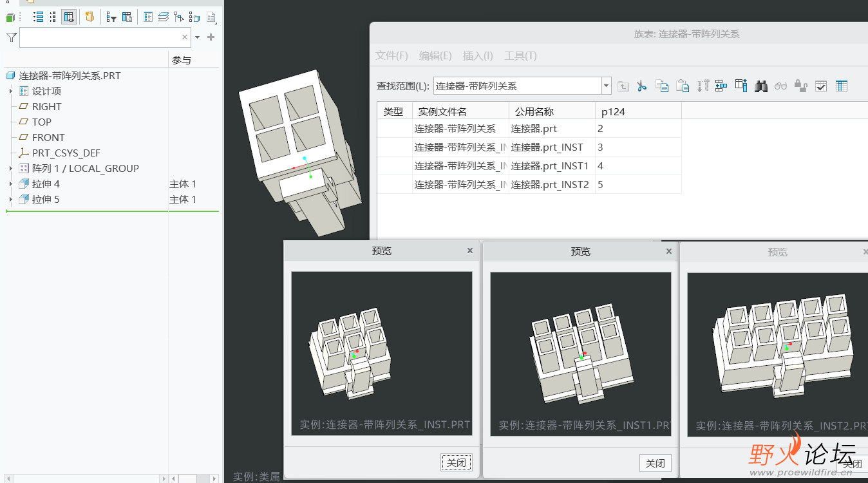The width and height of the screenshot is (868, 483).
Task: Expand the 设计项 tree node
Action: click(x=11, y=91)
